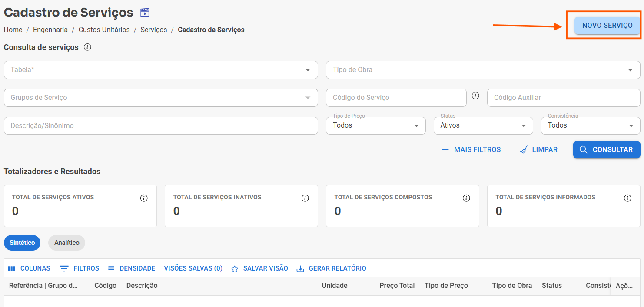This screenshot has width=644, height=307.
Task: Open info for Total de Serviços Informados
Action: point(627,198)
